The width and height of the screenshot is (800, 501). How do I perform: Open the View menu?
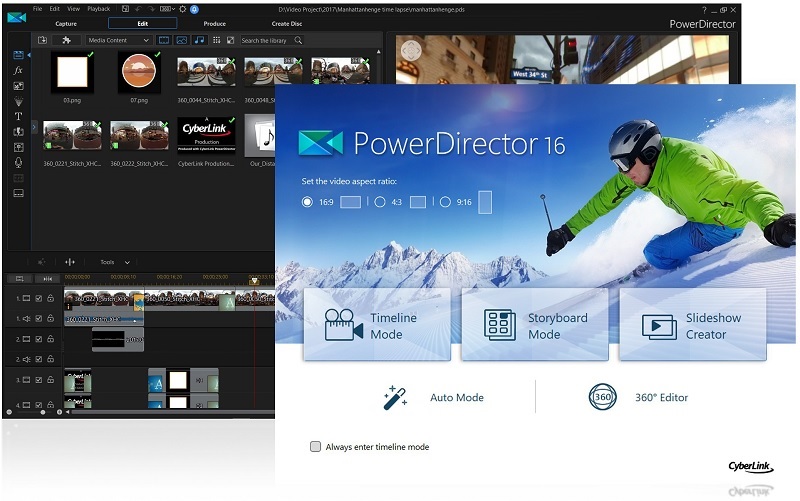point(73,9)
